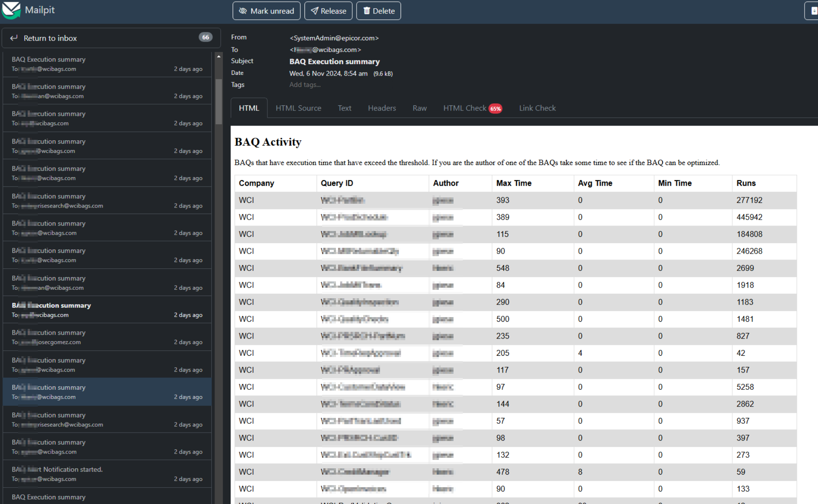Open the highlighted selected BAQ Execution summary message
The width and height of the screenshot is (818, 504).
coord(107,391)
